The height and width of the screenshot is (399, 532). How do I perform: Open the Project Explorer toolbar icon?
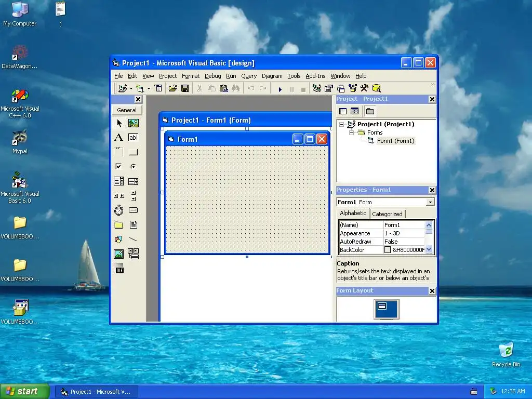[x=316, y=88]
